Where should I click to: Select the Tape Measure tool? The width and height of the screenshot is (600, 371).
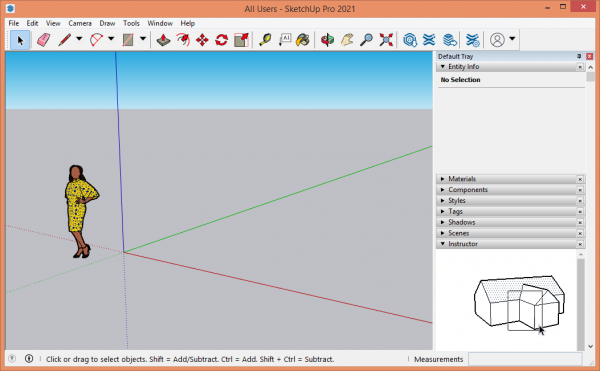pyautogui.click(x=265, y=40)
